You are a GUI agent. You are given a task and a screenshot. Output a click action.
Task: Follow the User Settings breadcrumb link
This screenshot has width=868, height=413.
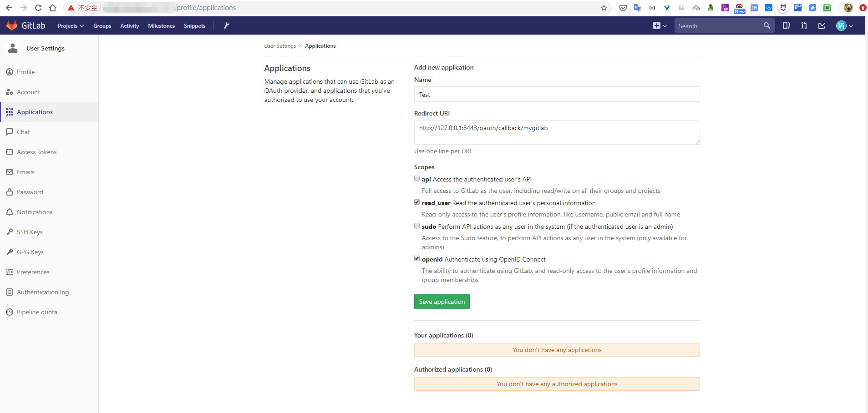tap(280, 46)
